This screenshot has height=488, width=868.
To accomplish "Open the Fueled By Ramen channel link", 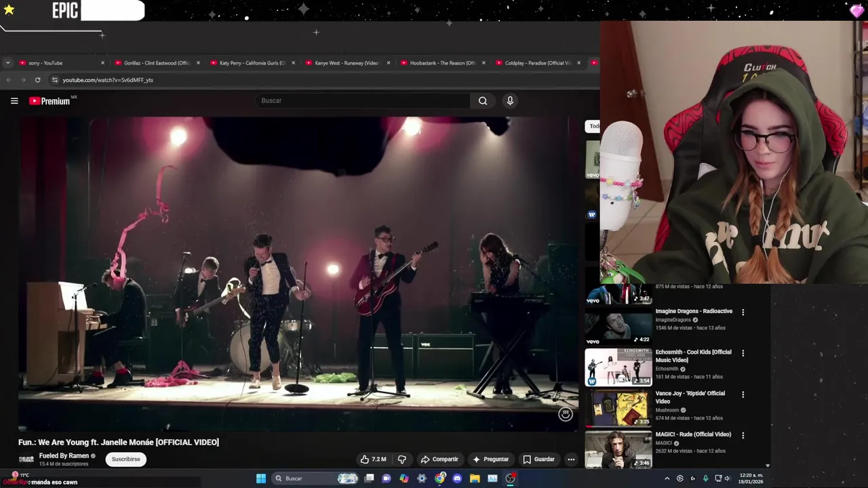I will point(64,456).
